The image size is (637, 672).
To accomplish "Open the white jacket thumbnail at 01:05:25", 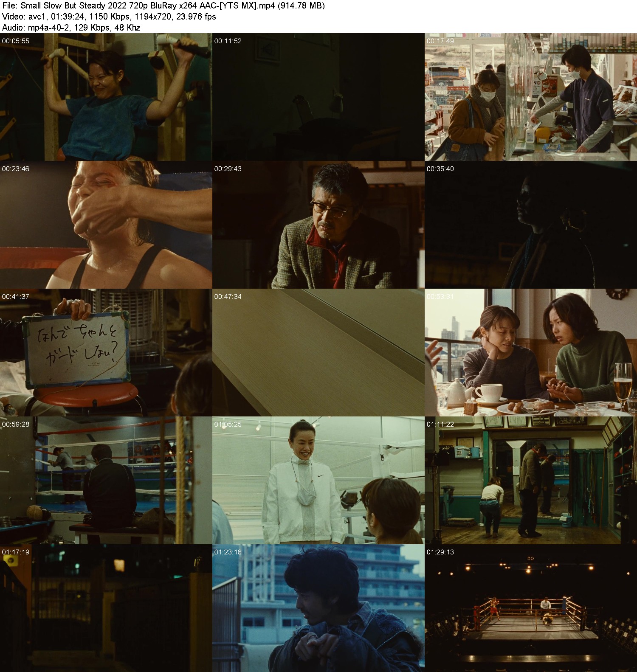I will click(318, 480).
